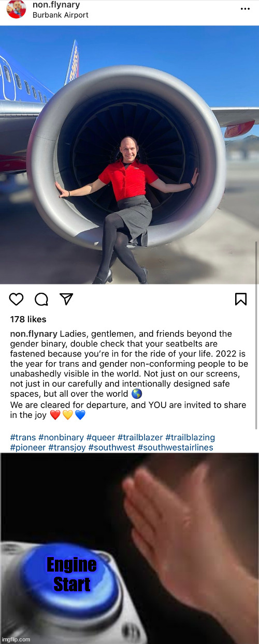Share post with paper plane icon
Screen dimensions: 259x644
coord(66,299)
